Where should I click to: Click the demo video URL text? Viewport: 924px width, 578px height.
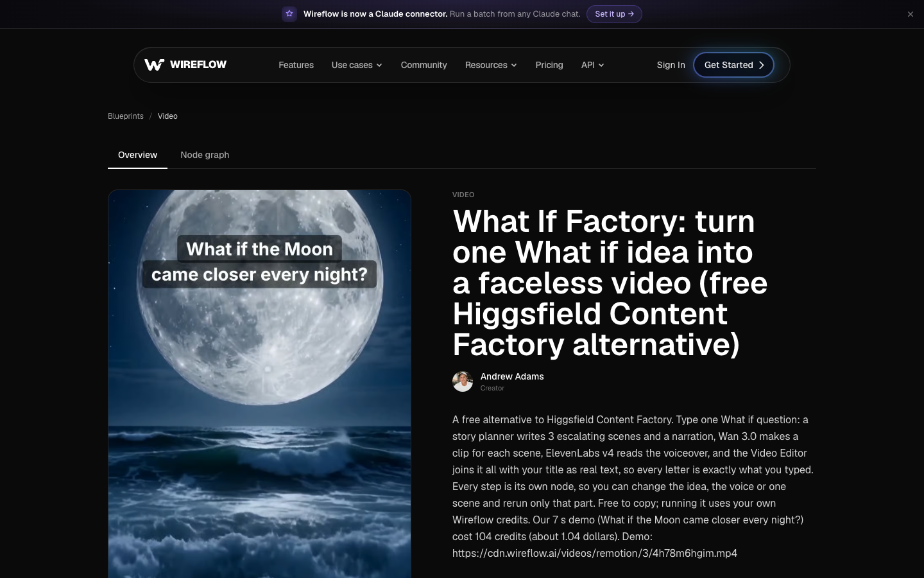[x=595, y=553]
